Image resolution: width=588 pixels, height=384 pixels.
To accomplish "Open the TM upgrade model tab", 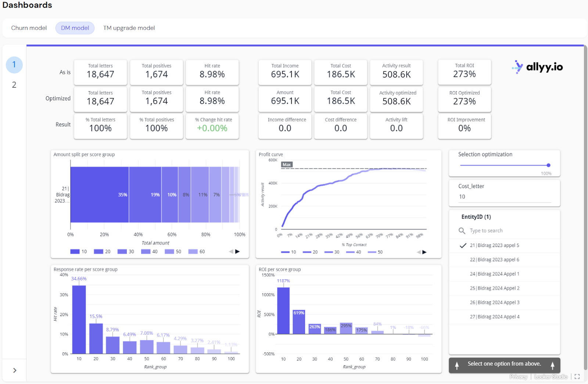I will (129, 28).
